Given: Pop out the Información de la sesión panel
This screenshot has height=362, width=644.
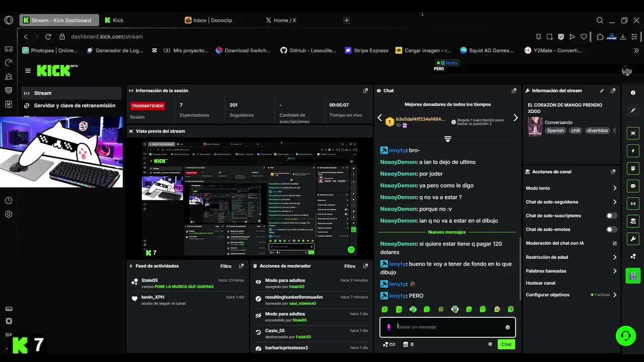Looking at the screenshot, I should click(x=365, y=90).
